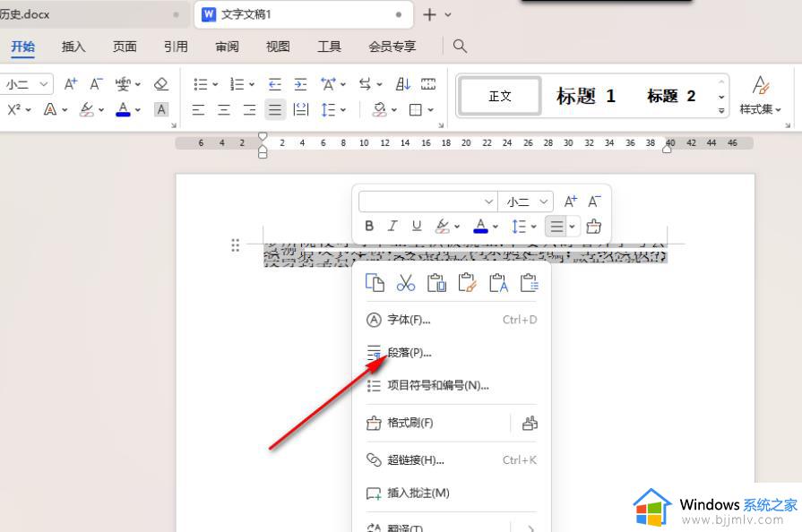This screenshot has height=532, width=802.
Task: Open the ribbon font size 小二 dropdown
Action: click(x=44, y=84)
